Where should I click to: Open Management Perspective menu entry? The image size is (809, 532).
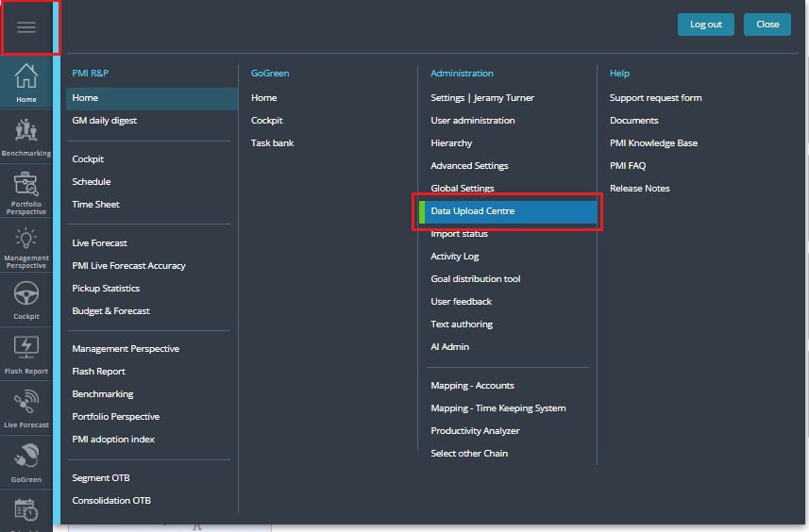[126, 349]
